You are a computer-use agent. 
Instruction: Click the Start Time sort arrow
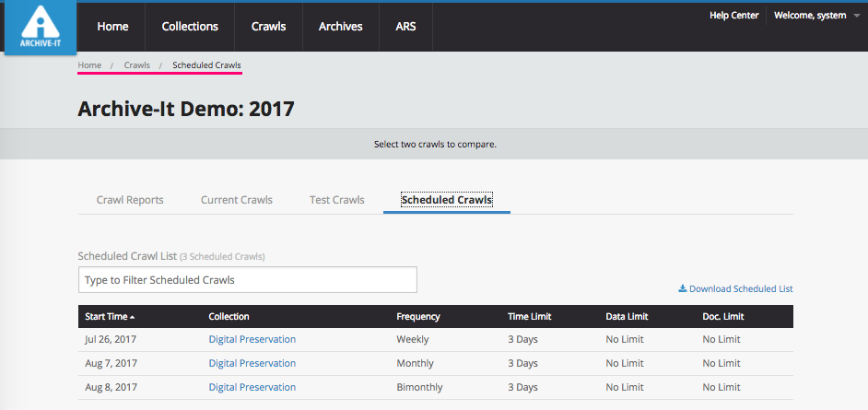click(133, 317)
